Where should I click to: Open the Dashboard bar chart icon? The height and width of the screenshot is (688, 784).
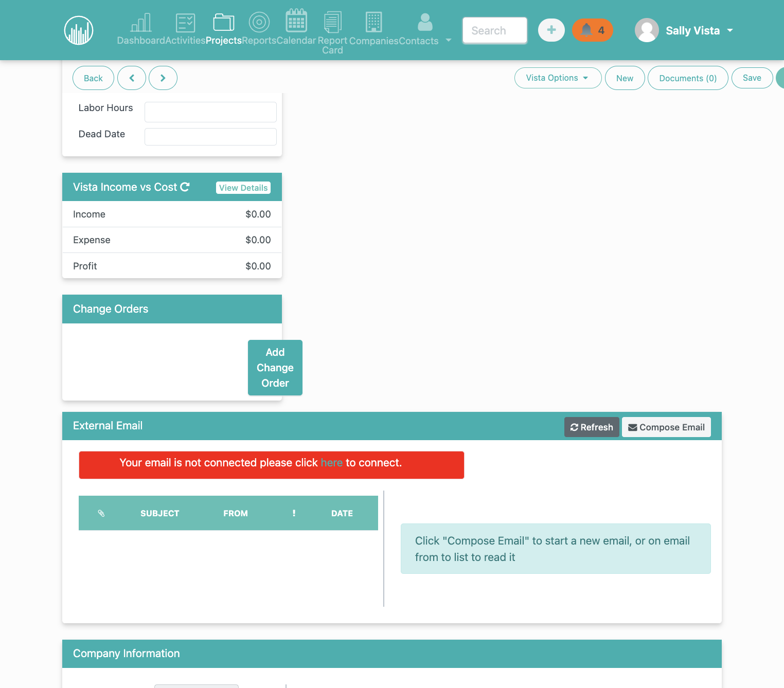[141, 23]
